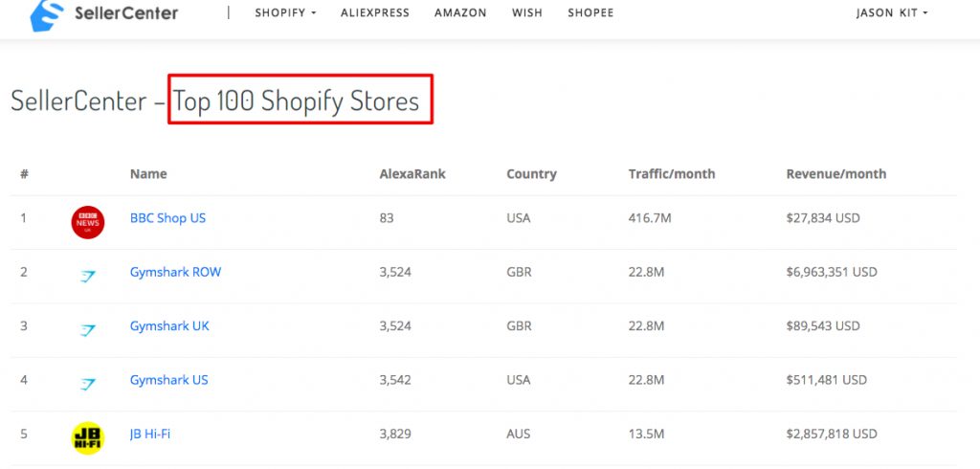Screen dimensions: 980x469
Task: Click the JB Hi-Fi yellow logo
Action: click(x=87, y=437)
